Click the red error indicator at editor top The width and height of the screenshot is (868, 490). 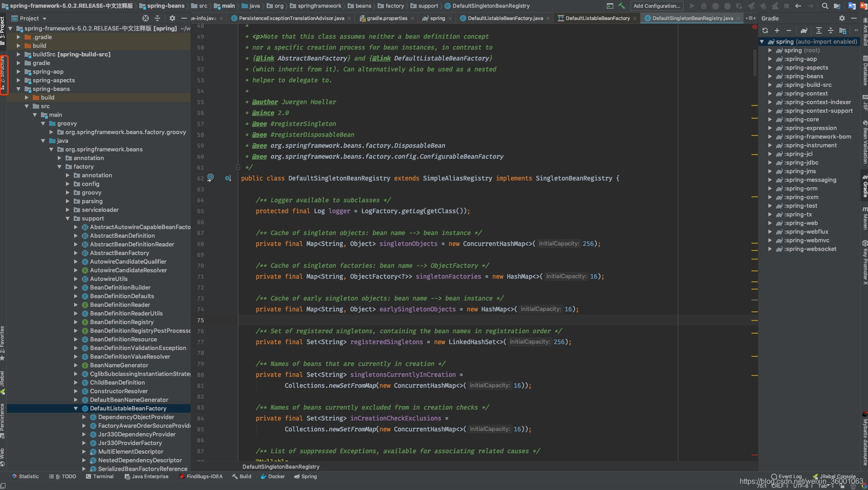754,27
